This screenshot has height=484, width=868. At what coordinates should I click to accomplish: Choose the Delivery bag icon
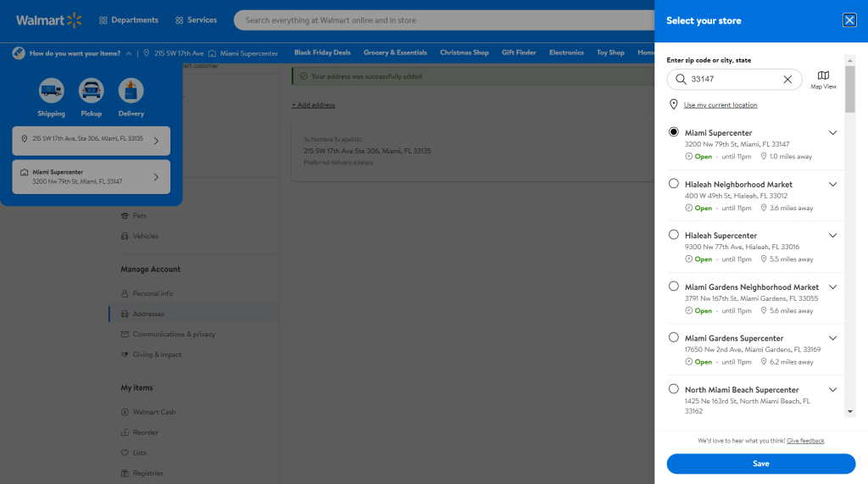point(131,90)
